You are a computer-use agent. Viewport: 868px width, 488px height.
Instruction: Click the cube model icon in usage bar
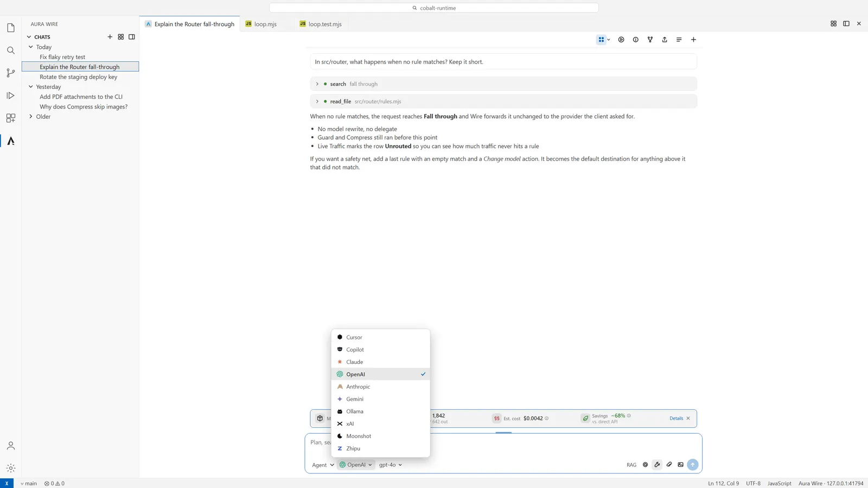(320, 419)
